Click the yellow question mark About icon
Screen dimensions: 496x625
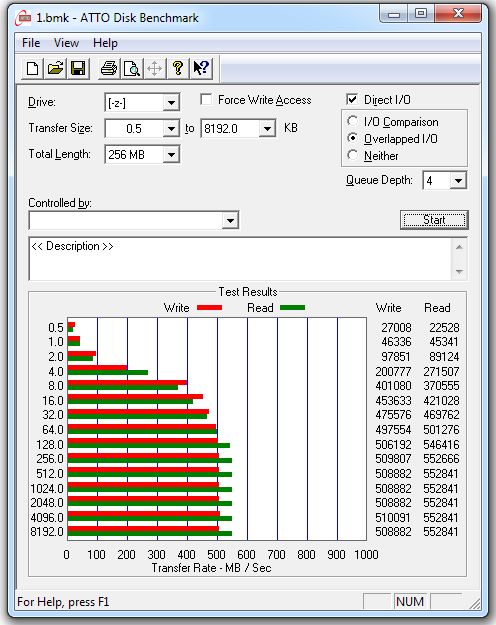[x=178, y=69]
